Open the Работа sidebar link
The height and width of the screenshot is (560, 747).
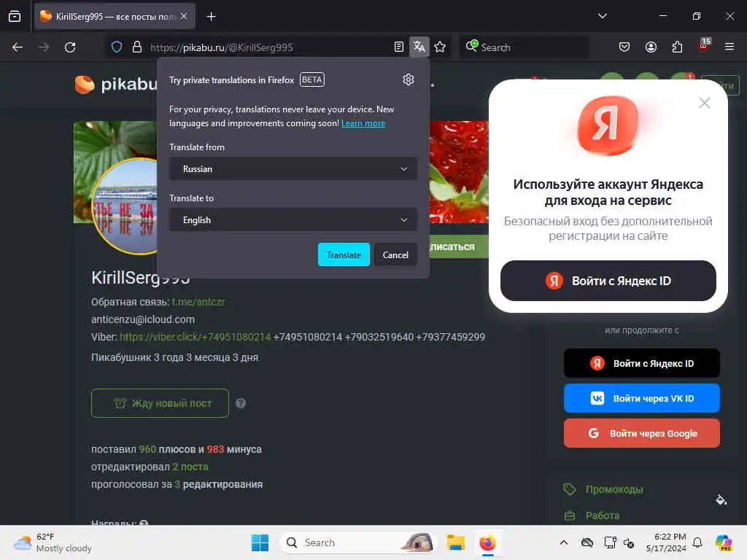click(x=602, y=516)
